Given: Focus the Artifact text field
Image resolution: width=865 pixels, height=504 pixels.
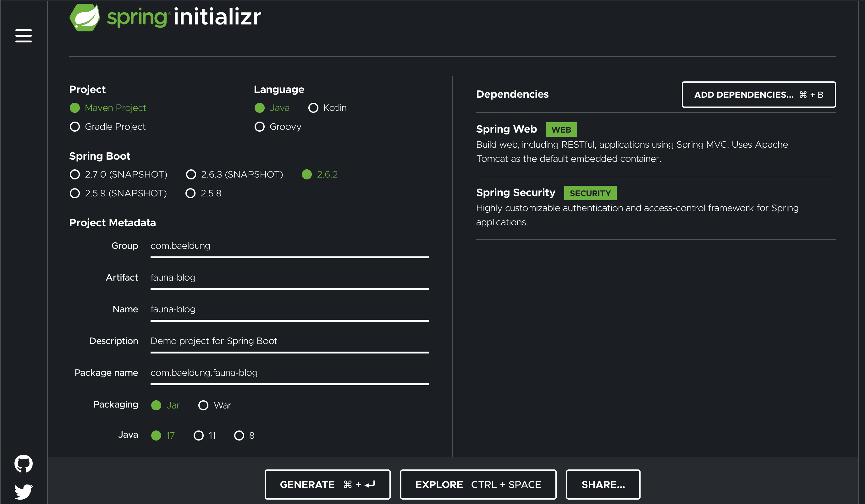Looking at the screenshot, I should click(289, 277).
